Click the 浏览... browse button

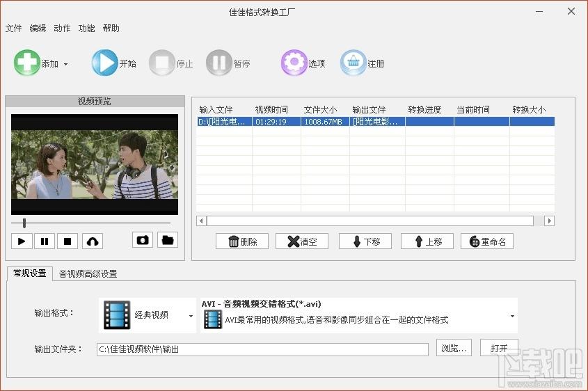click(x=454, y=349)
